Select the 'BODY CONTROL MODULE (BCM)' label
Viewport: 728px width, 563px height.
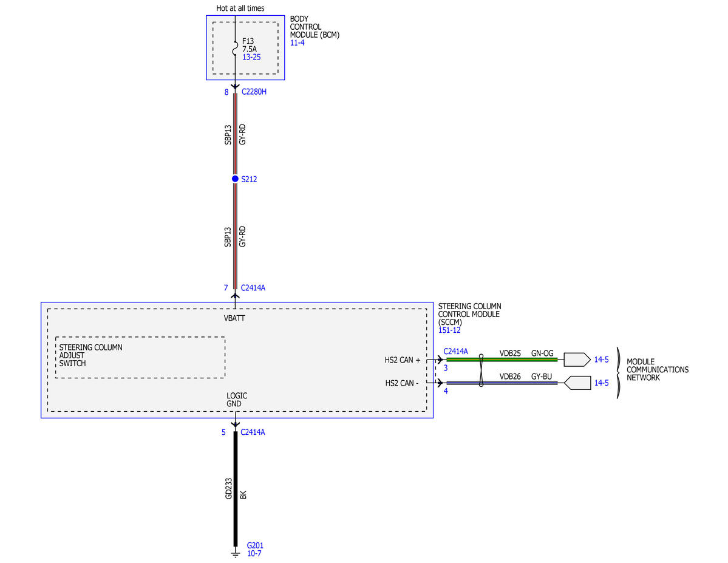pos(315,27)
